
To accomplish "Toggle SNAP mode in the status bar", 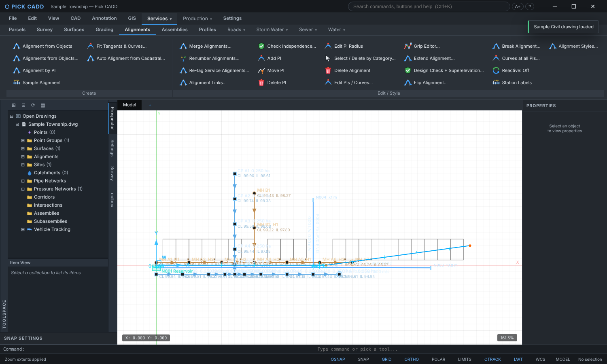I will [x=363, y=359].
